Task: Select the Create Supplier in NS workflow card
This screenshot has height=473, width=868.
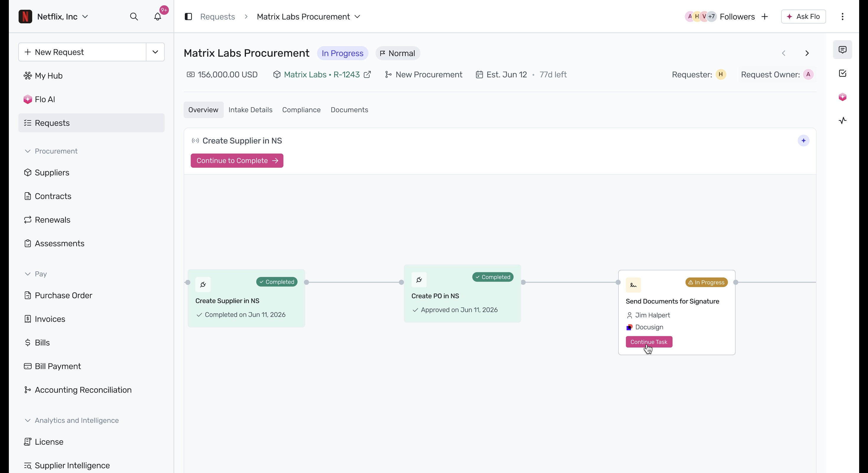Action: [x=246, y=298]
